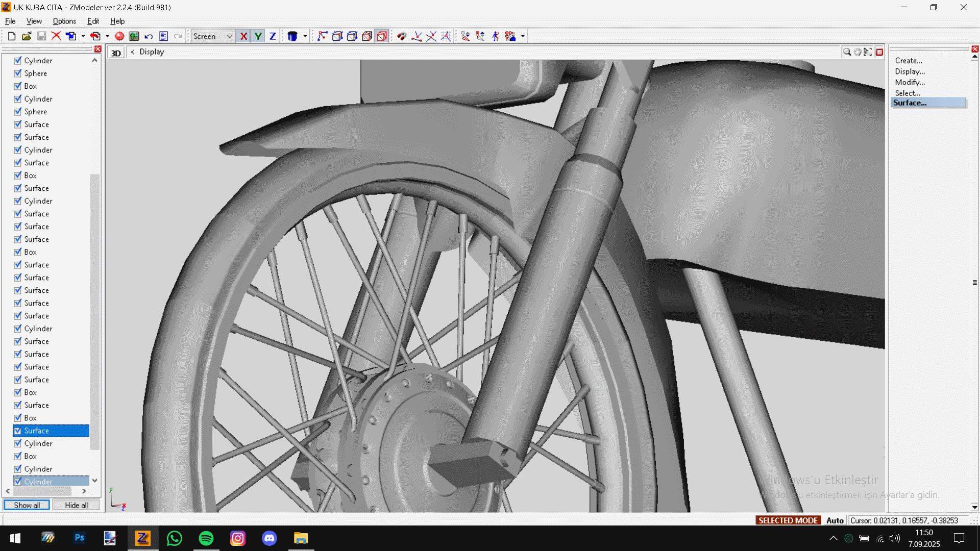Expand the blue bucket tool dropdown arrow
The height and width of the screenshot is (551, 980).
(x=305, y=36)
